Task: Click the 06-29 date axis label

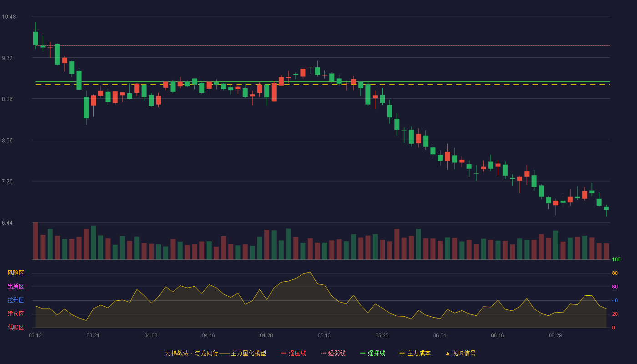Action: [x=555, y=335]
